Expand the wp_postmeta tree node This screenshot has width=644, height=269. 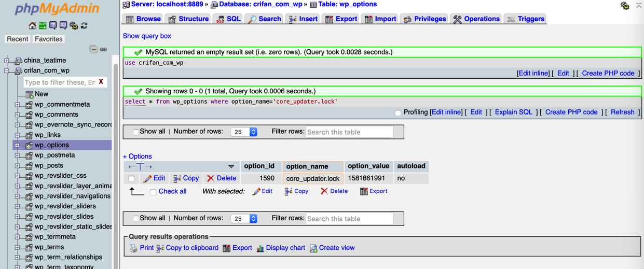(17, 155)
